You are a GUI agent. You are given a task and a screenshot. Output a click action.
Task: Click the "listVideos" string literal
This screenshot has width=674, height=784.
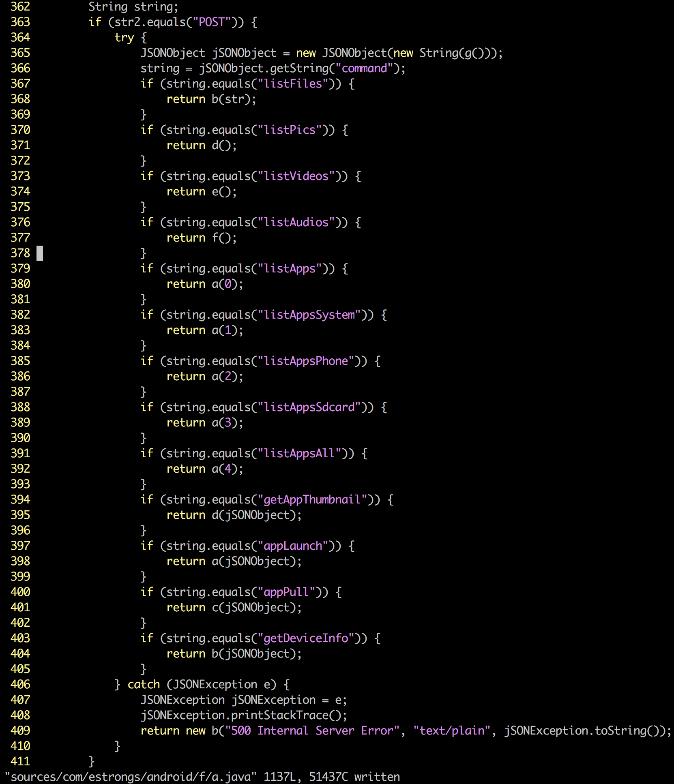click(296, 176)
